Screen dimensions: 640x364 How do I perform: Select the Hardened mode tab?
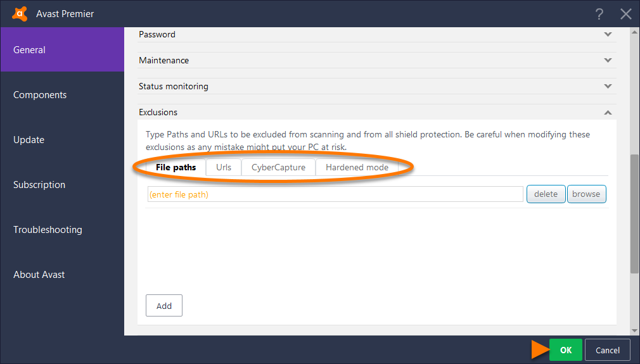point(357,168)
